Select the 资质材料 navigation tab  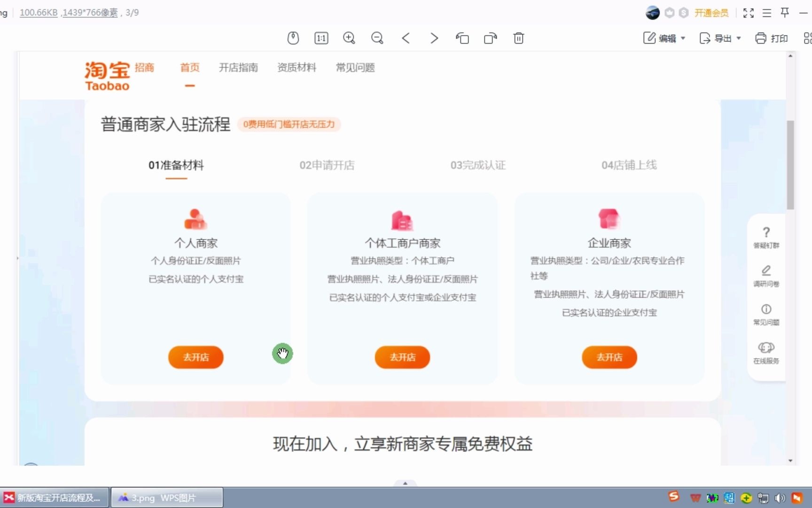click(x=297, y=68)
